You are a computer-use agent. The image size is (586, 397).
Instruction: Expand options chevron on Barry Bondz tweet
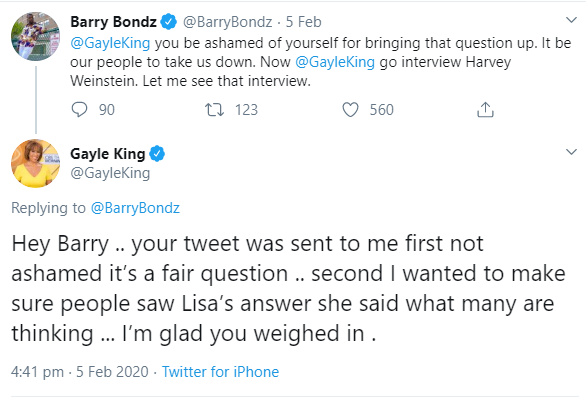tap(571, 20)
